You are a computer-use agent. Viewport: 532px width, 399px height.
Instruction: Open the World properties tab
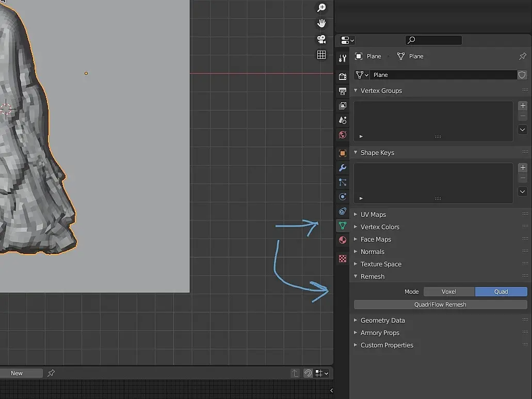point(343,135)
